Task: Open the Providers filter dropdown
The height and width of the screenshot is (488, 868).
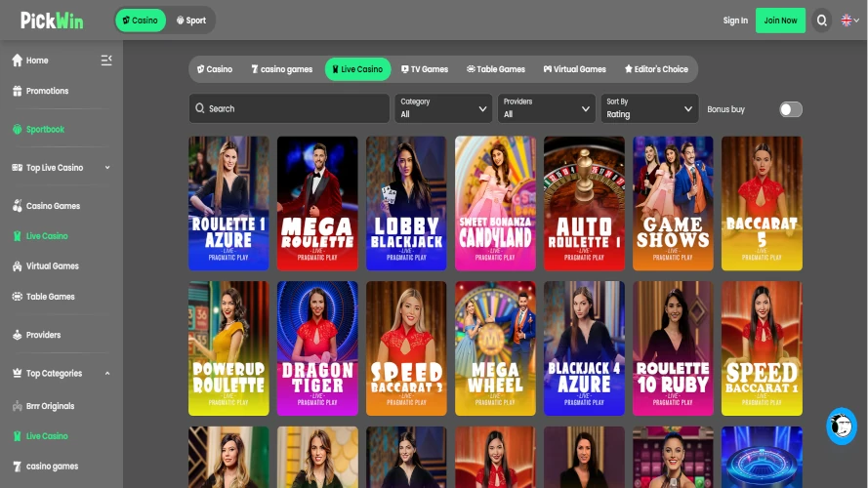Action: point(546,108)
